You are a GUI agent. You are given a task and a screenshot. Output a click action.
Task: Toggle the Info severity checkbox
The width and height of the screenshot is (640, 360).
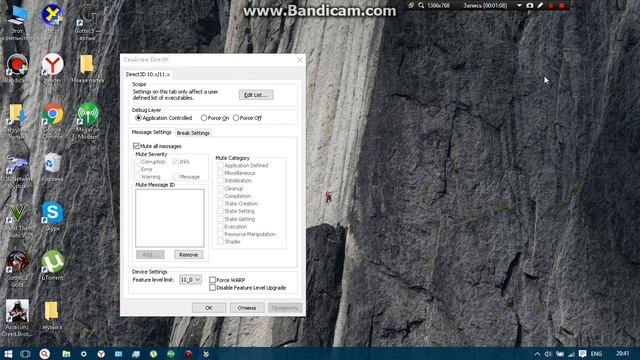[x=176, y=162]
